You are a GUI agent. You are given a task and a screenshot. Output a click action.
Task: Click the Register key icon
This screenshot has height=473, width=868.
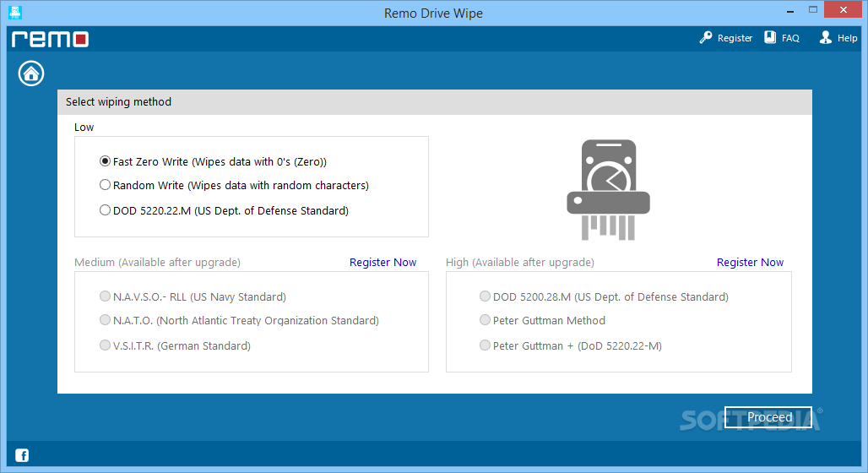(x=705, y=38)
